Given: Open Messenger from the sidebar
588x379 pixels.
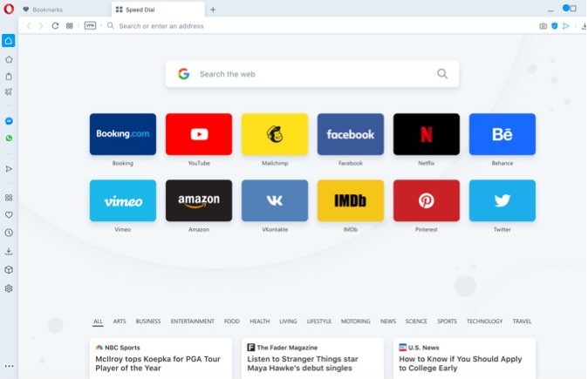Looking at the screenshot, I should coord(9,121).
